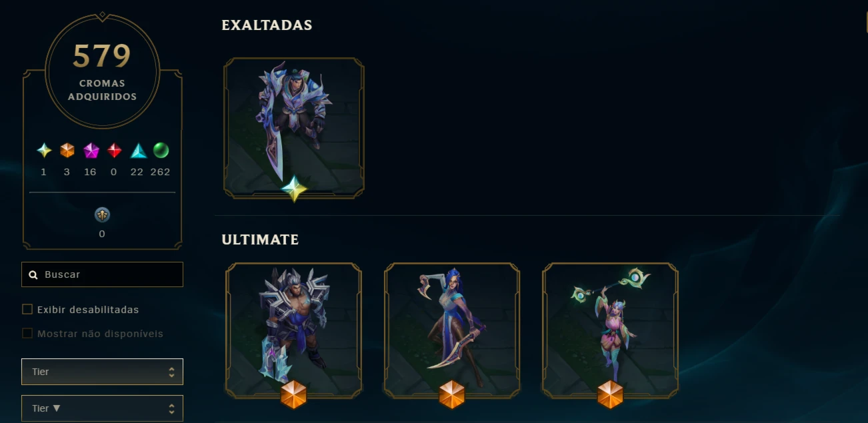The image size is (868, 423).
Task: Click the arrows on the first Tier dropdown
Action: [172, 372]
